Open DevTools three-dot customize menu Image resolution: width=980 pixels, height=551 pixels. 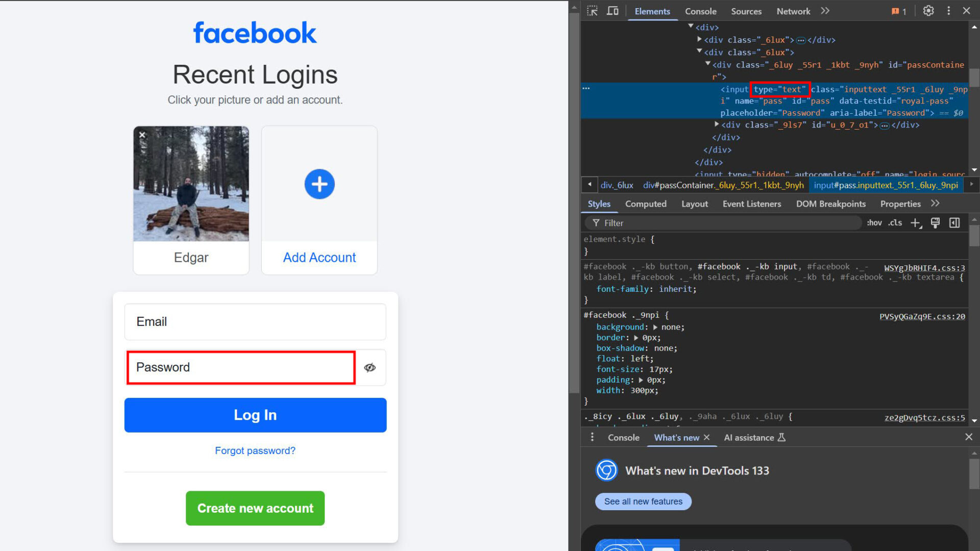click(948, 11)
